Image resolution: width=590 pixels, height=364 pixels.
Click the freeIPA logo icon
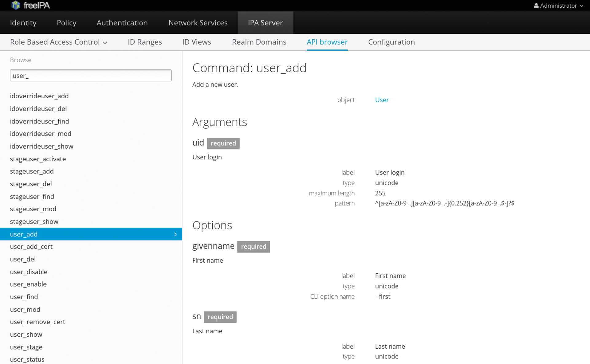15,5
